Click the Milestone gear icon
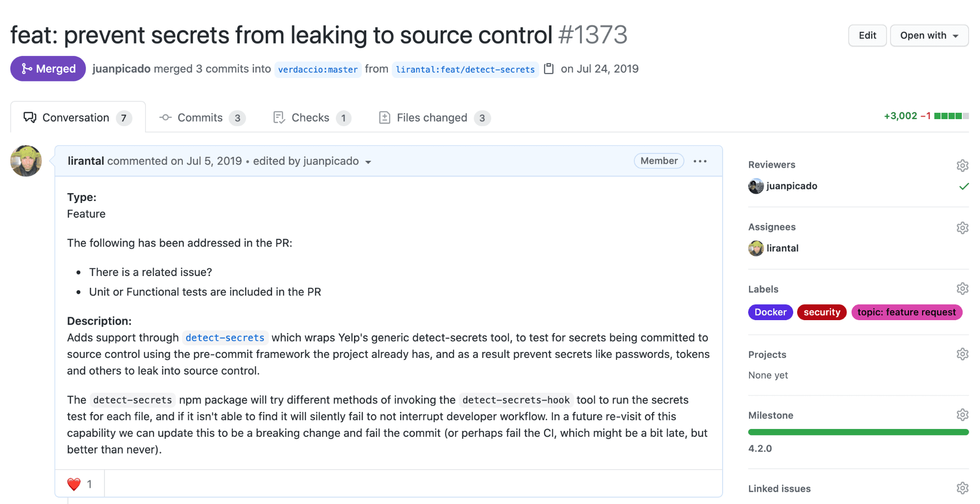980x504 pixels. pos(962,415)
